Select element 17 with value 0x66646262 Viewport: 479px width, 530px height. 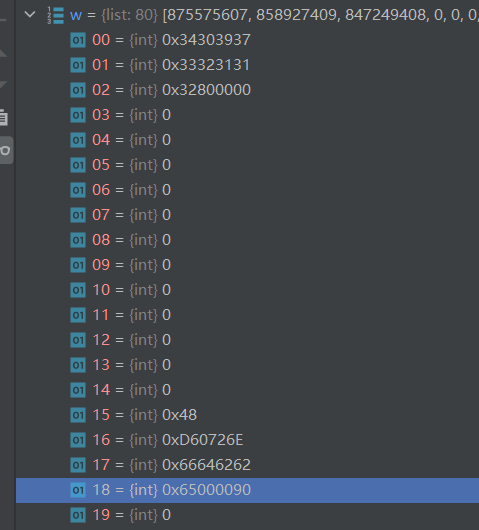tap(247, 465)
